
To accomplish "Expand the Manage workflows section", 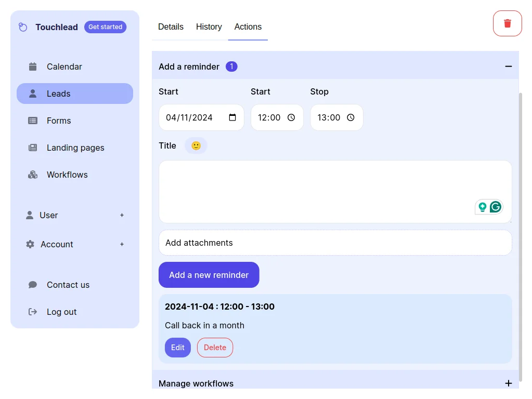I will tap(508, 383).
